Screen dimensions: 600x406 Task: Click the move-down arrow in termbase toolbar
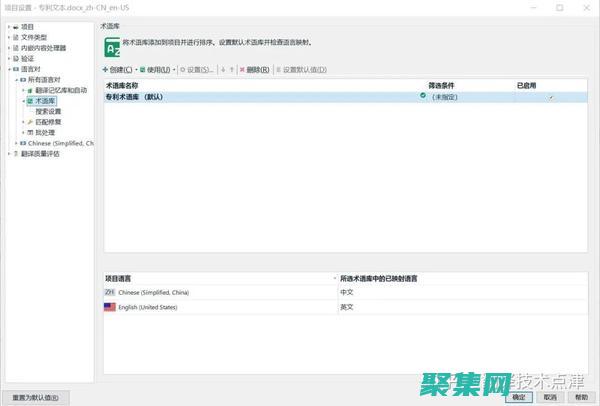(223, 70)
